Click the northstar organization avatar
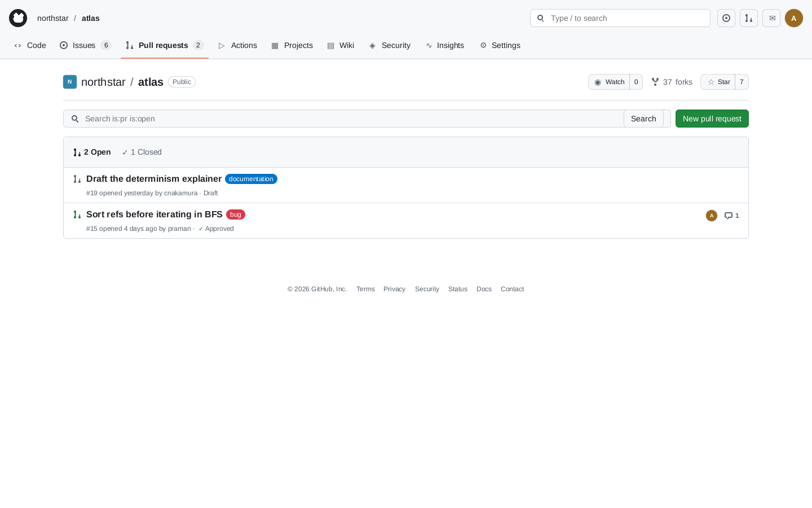 (x=70, y=82)
